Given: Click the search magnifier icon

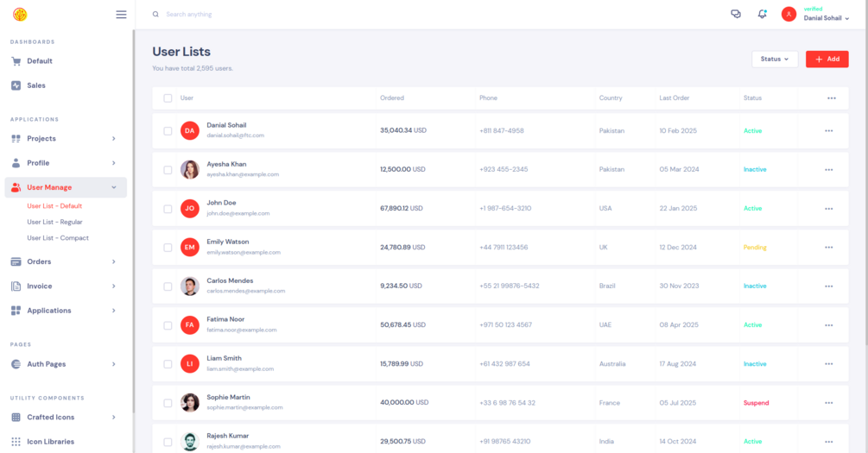Looking at the screenshot, I should 155,15.
